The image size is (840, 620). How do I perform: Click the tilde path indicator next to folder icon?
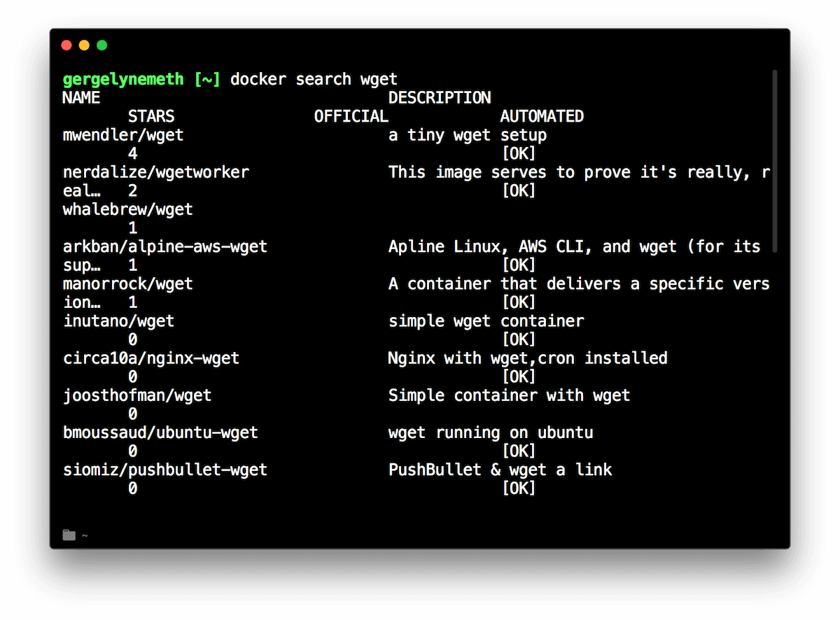tap(84, 536)
